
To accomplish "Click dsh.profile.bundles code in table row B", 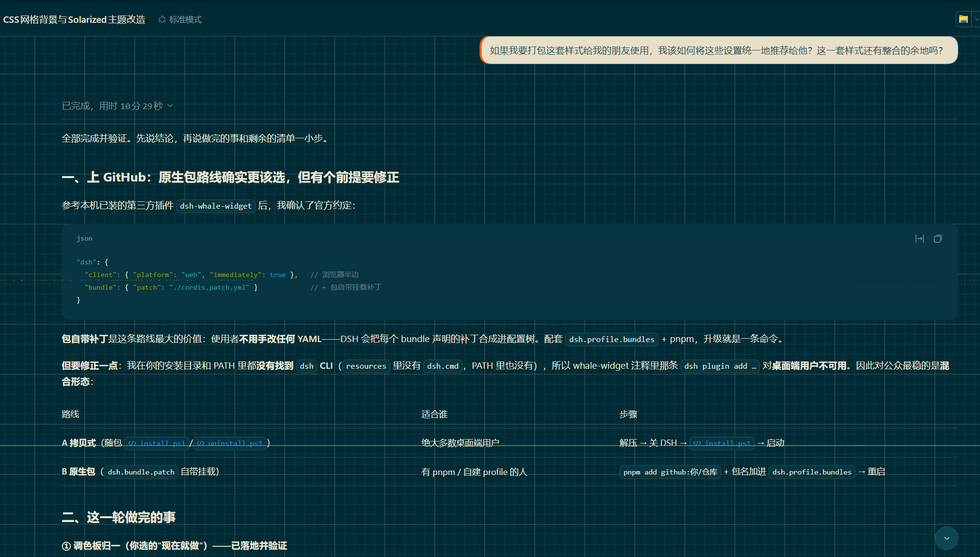I will [812, 472].
